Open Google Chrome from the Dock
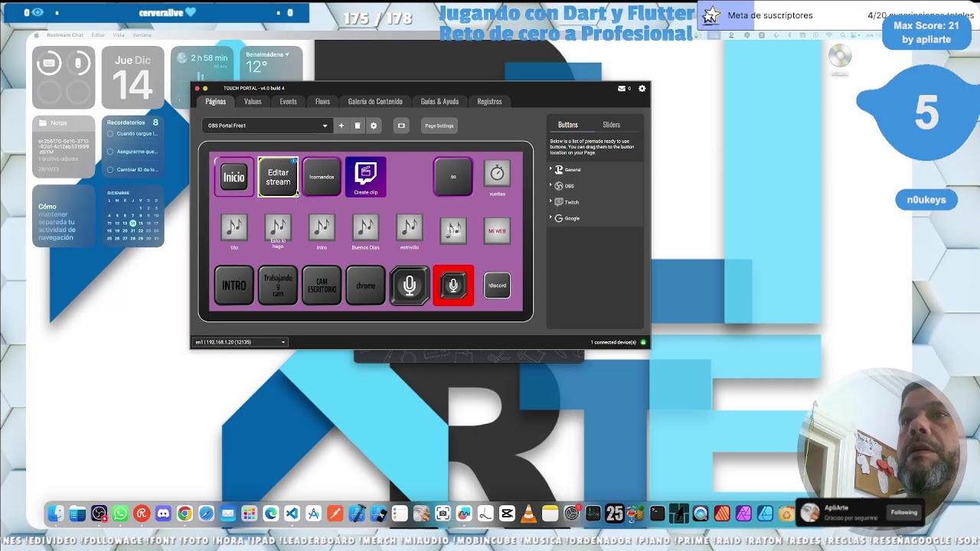Image resolution: width=980 pixels, height=551 pixels. tap(185, 514)
